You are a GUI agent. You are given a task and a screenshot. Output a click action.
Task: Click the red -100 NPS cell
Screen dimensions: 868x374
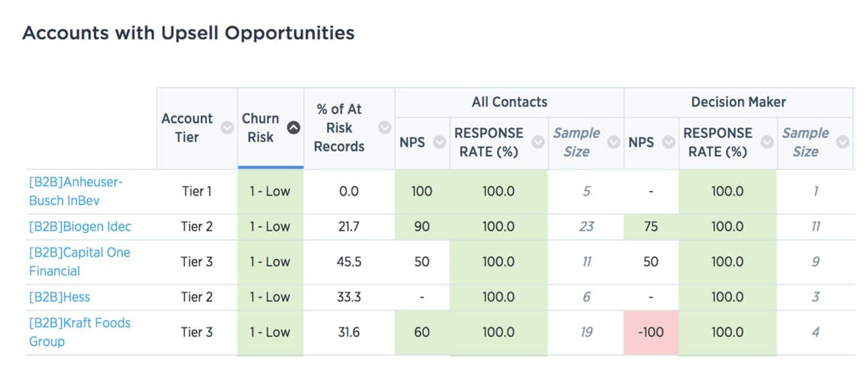coord(651,333)
